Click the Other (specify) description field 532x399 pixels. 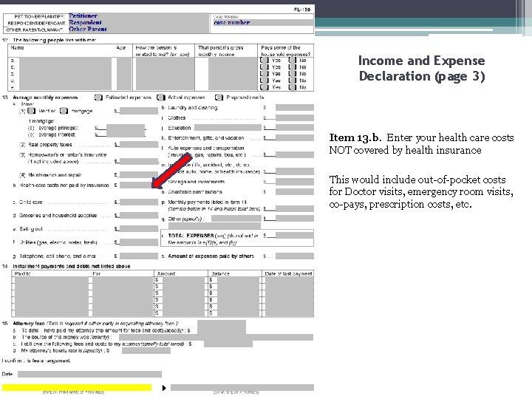point(236,219)
